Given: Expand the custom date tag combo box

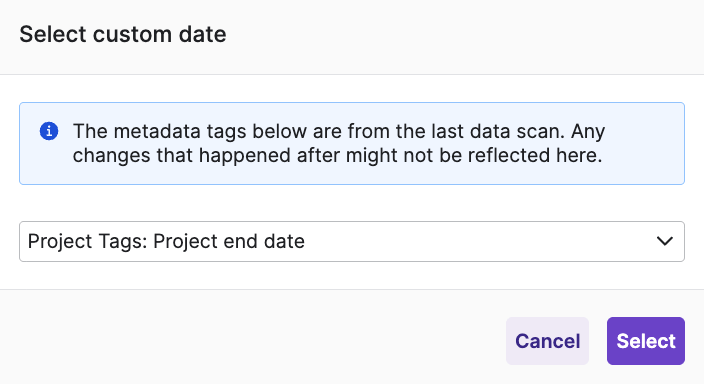Looking at the screenshot, I should tap(352, 241).
